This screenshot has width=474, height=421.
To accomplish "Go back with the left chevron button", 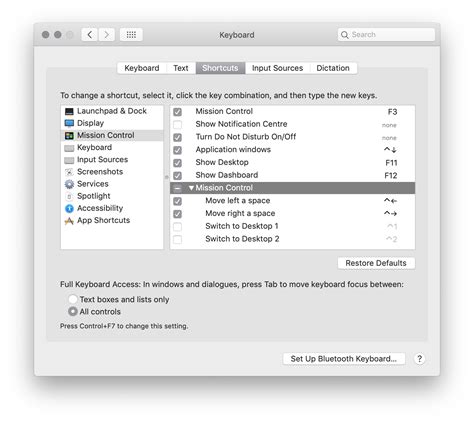I will [x=89, y=35].
